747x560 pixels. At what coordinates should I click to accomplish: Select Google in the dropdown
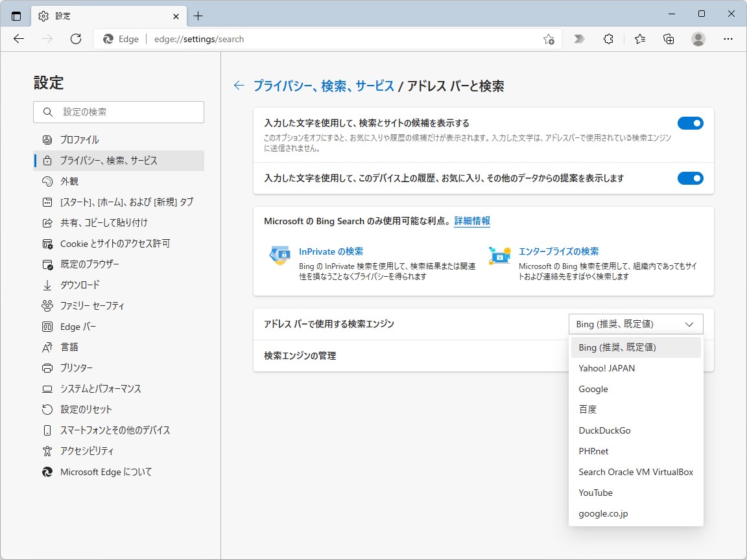point(593,388)
